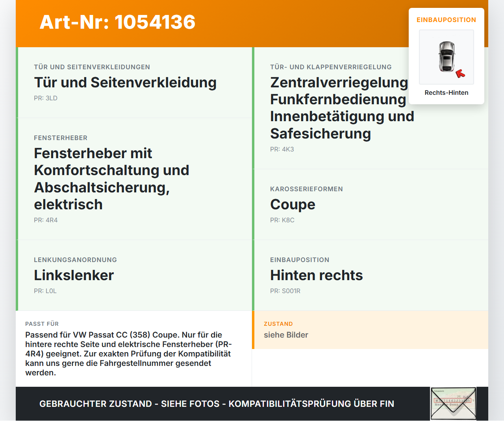Select the Art-Nr: 1054136 heading
The image size is (504, 421).
[x=117, y=22]
